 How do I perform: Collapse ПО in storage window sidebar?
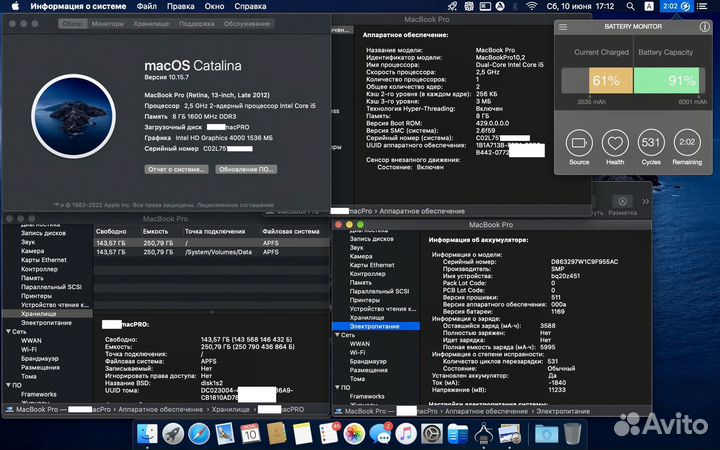click(9, 385)
